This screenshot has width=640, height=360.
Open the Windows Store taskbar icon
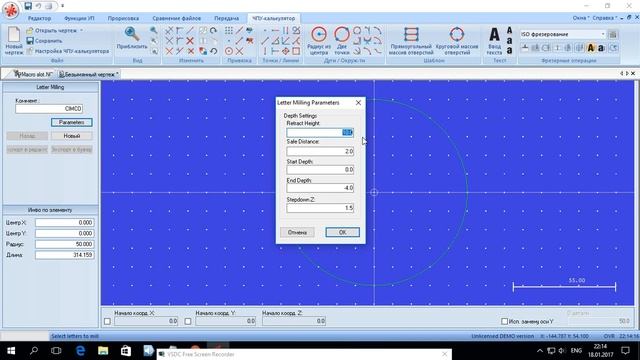coord(125,351)
